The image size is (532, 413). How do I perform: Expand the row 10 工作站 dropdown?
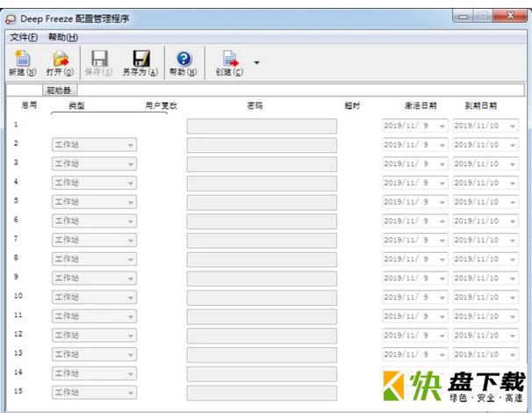coord(94,297)
